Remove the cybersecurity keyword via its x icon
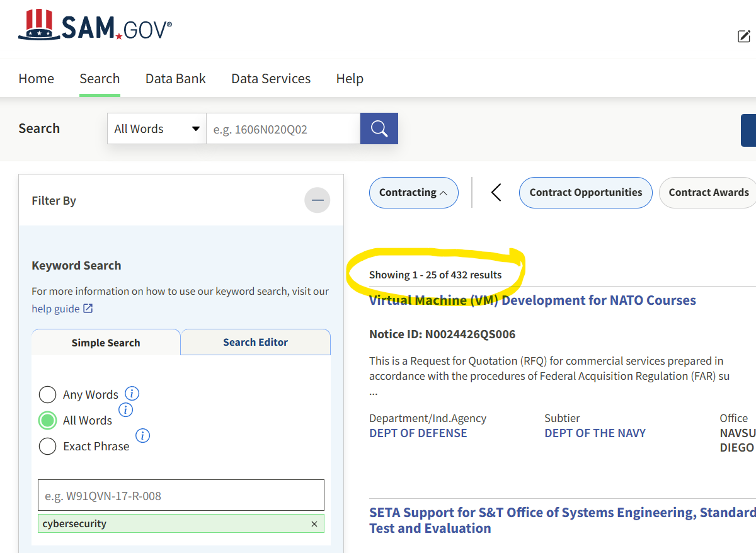756x553 pixels. (314, 523)
